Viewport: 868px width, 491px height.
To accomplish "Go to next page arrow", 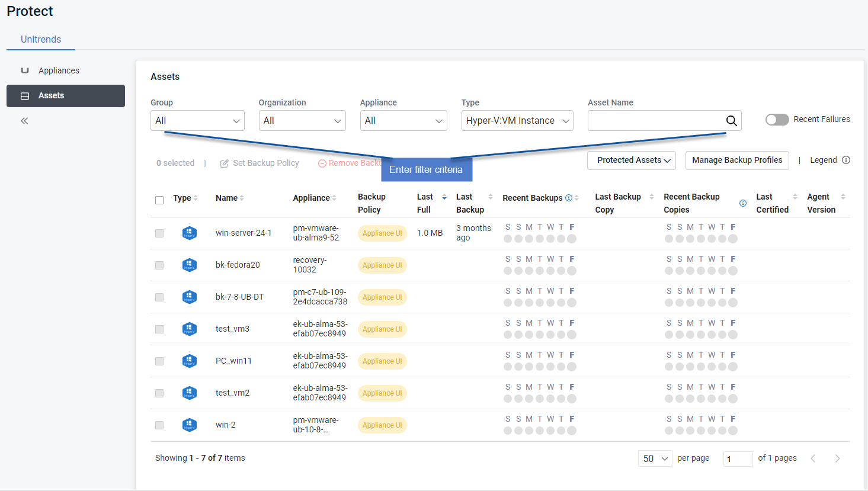I will point(837,458).
